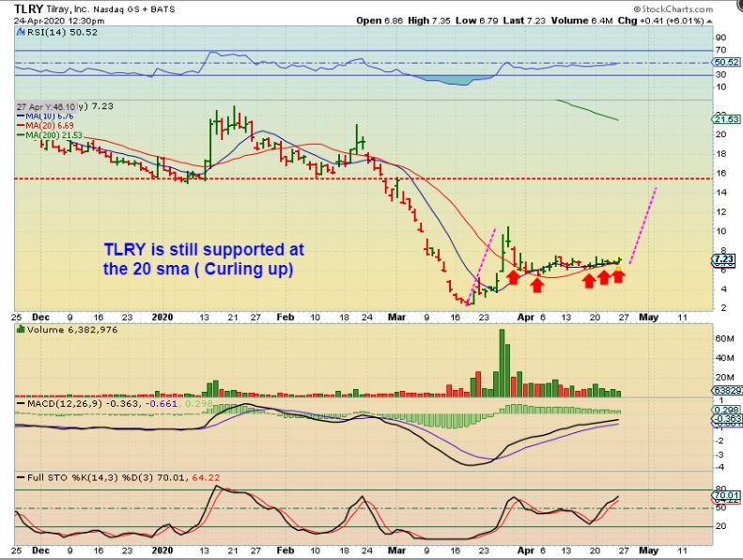The image size is (743, 560).
Task: Click the 0.298 MACD histogram tag on axis
Action: pos(726,410)
